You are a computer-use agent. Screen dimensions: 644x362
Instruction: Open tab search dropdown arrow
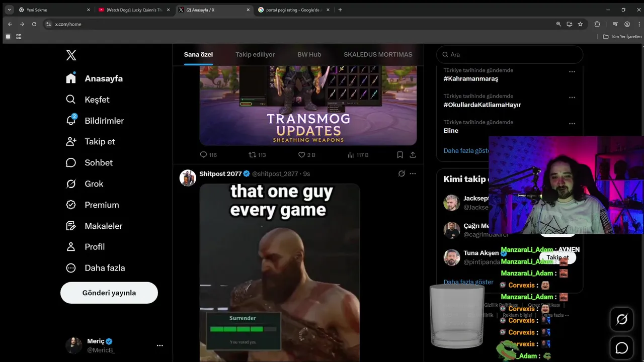tap(9, 10)
